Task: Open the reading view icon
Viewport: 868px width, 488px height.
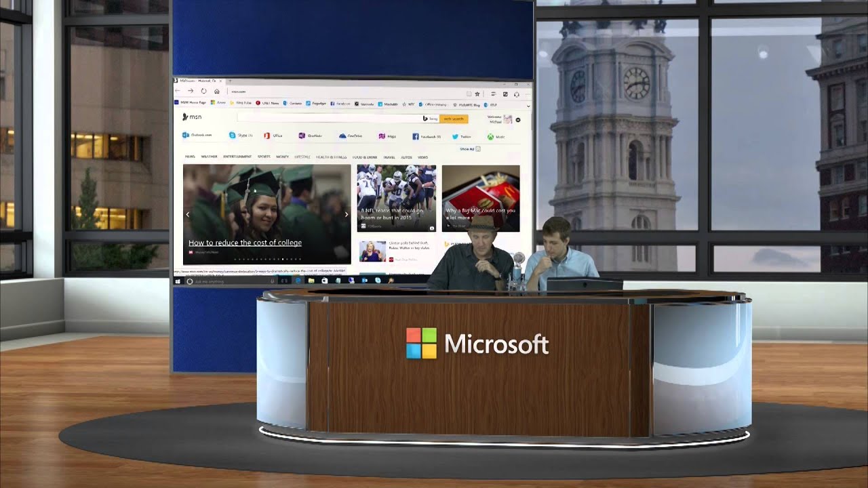Action: (469, 94)
